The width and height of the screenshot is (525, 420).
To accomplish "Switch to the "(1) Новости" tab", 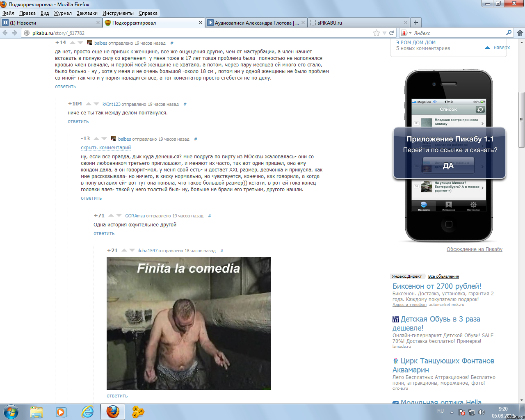I will 51,23.
